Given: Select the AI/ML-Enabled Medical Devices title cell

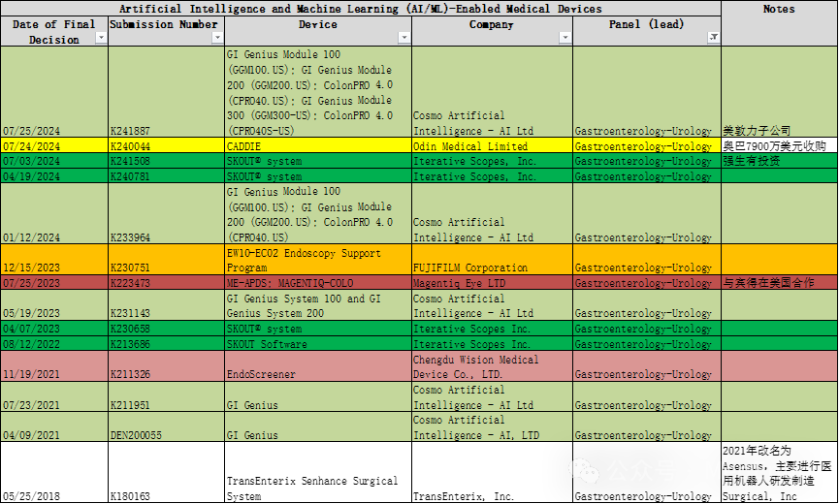Looking at the screenshot, I should (x=360, y=9).
